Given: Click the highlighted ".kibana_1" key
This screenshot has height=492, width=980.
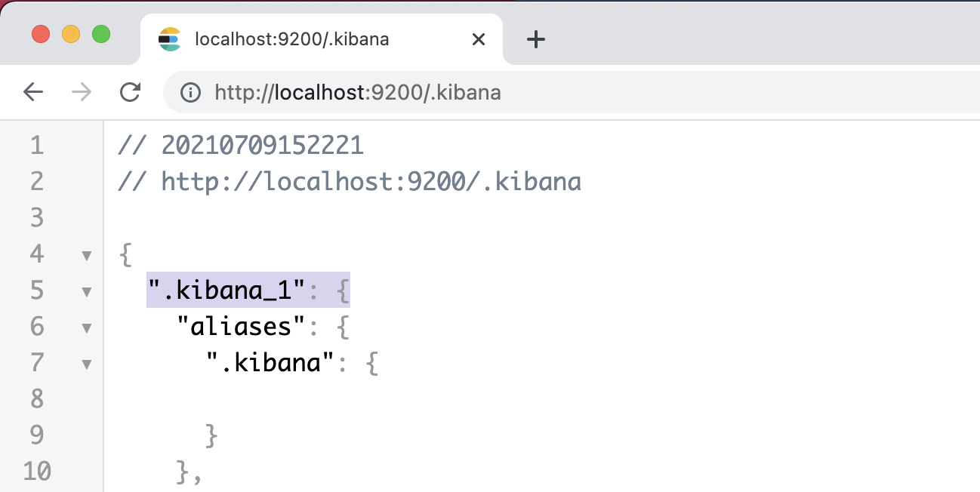Looking at the screenshot, I should [x=227, y=291].
